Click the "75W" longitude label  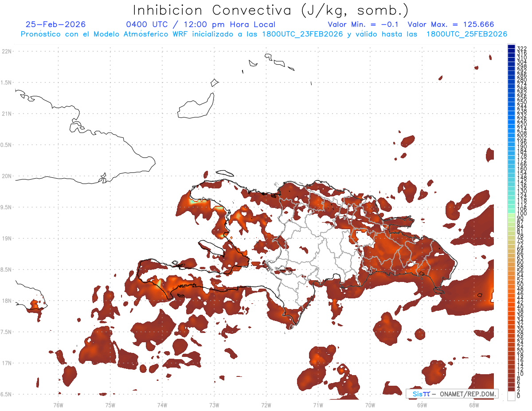[x=110, y=405]
